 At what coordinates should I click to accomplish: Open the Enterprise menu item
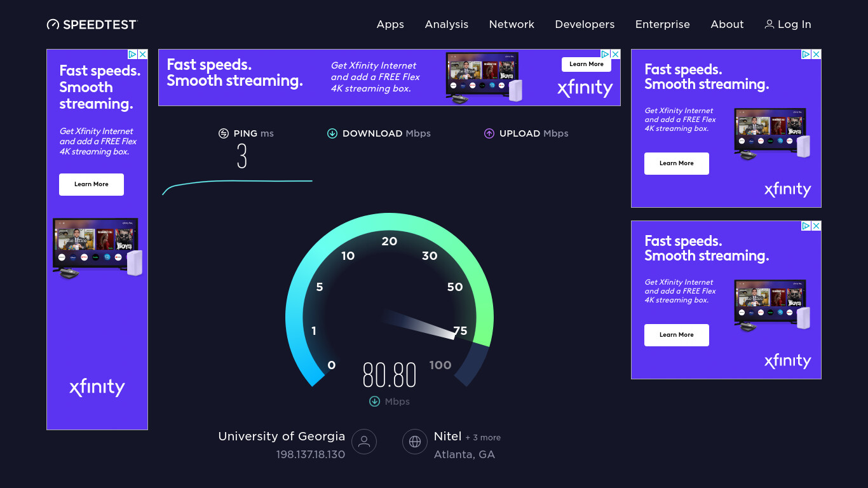coord(663,24)
